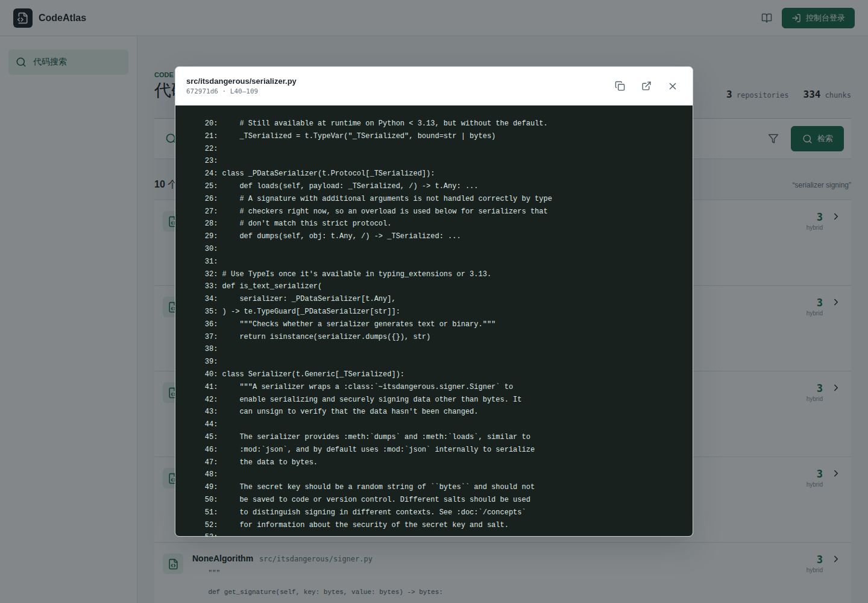Click the 3 repositories counter

(x=757, y=95)
